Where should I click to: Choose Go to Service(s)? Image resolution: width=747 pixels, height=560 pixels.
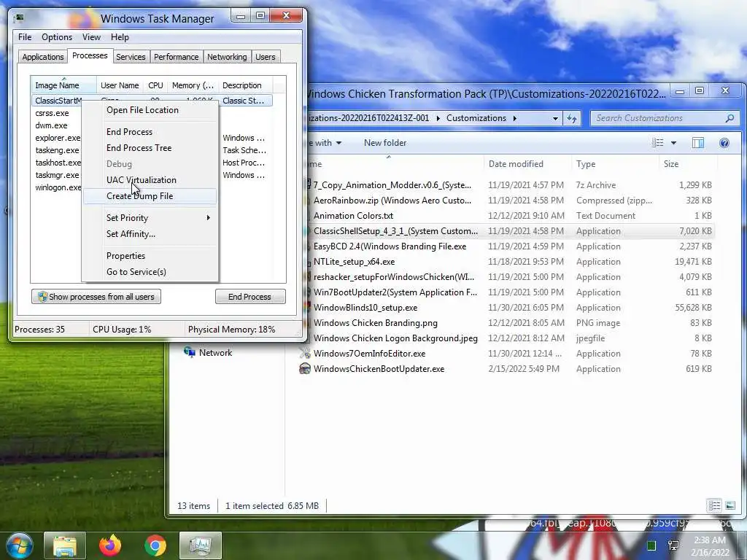[x=150, y=272]
